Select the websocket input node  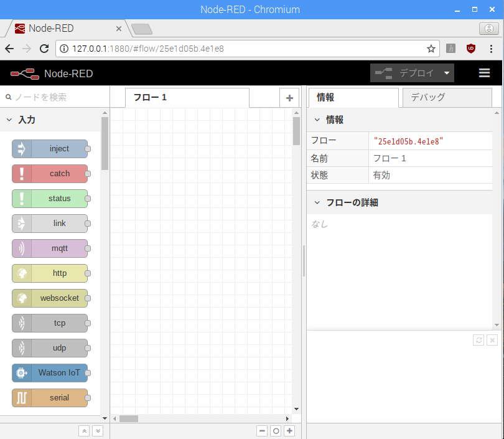pos(50,298)
